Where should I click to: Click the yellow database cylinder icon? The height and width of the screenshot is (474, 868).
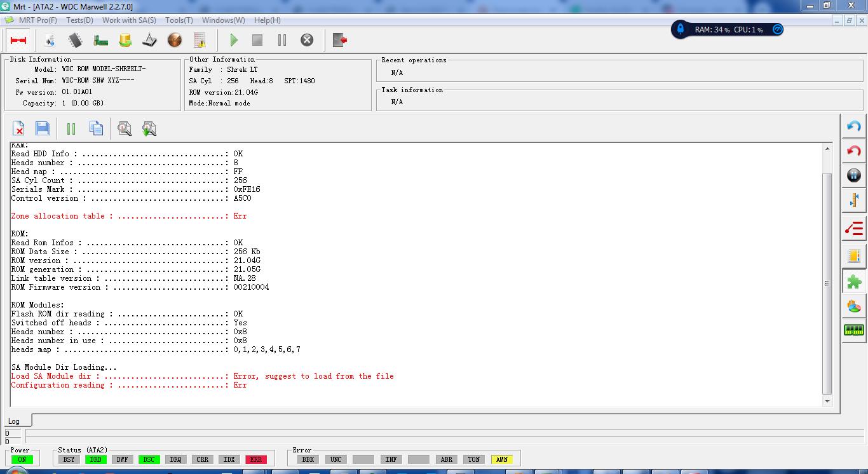point(125,40)
